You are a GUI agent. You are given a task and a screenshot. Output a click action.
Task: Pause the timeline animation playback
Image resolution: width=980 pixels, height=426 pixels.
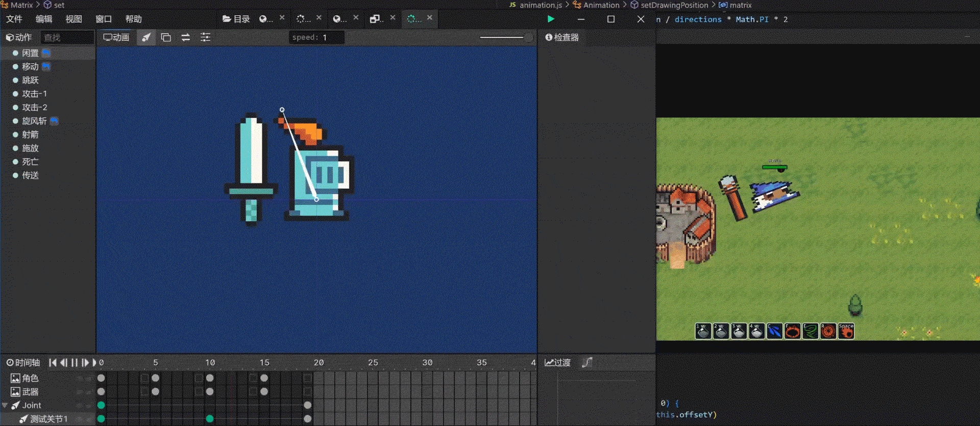pyautogui.click(x=75, y=362)
